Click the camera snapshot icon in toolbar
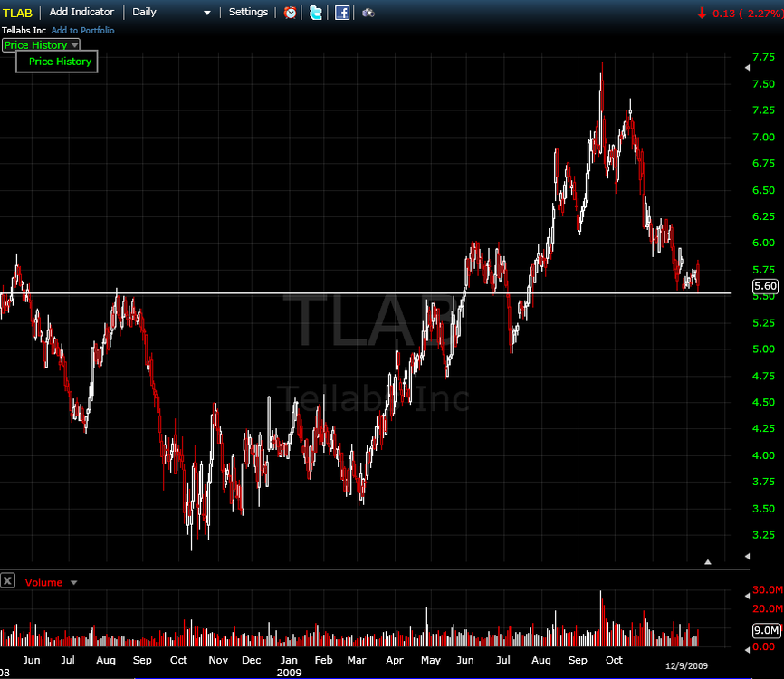The width and height of the screenshot is (784, 679). point(368,13)
